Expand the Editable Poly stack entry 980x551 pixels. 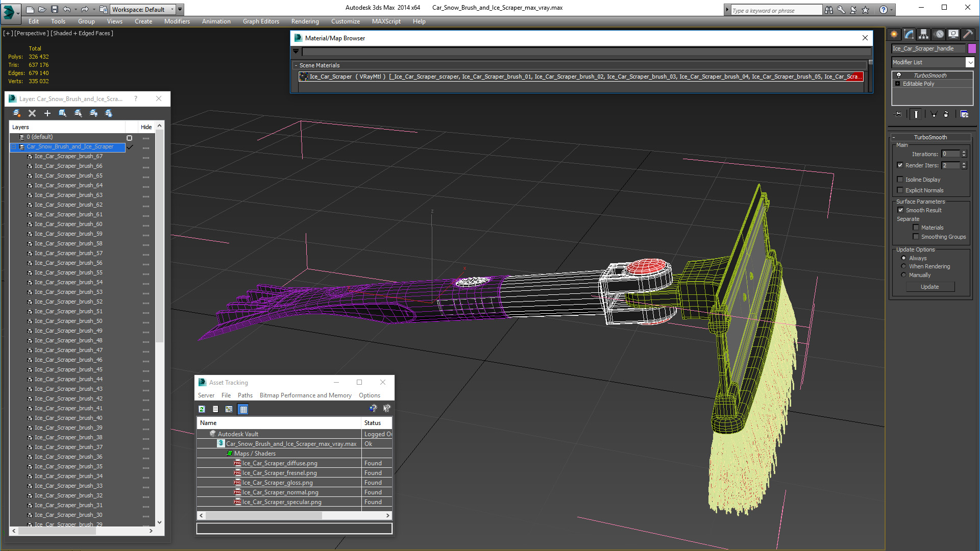(x=898, y=84)
